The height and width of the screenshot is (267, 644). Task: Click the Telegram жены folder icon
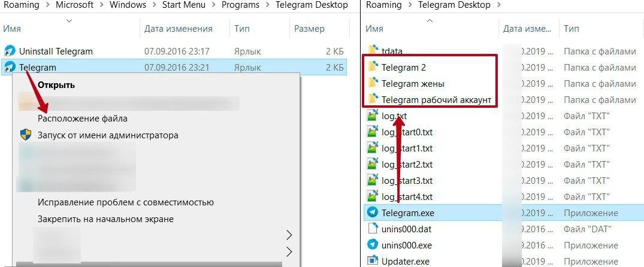(x=373, y=83)
